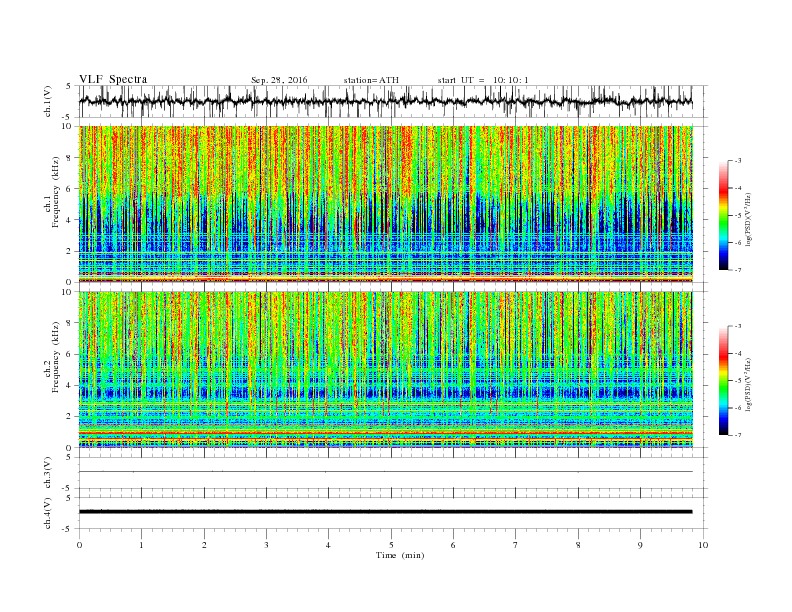Click the ch.1 voltage waveform trace

[x=386, y=101]
